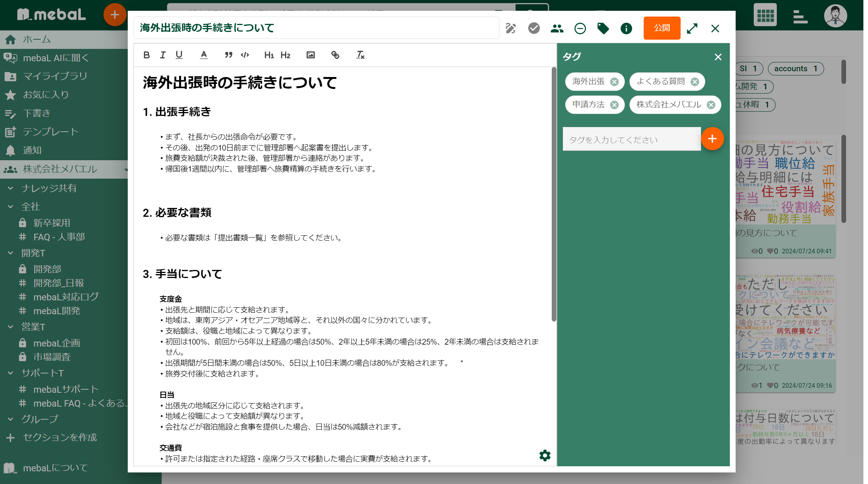Viewport: 868px width, 484px height.
Task: Open the text color picker
Action: [204, 55]
